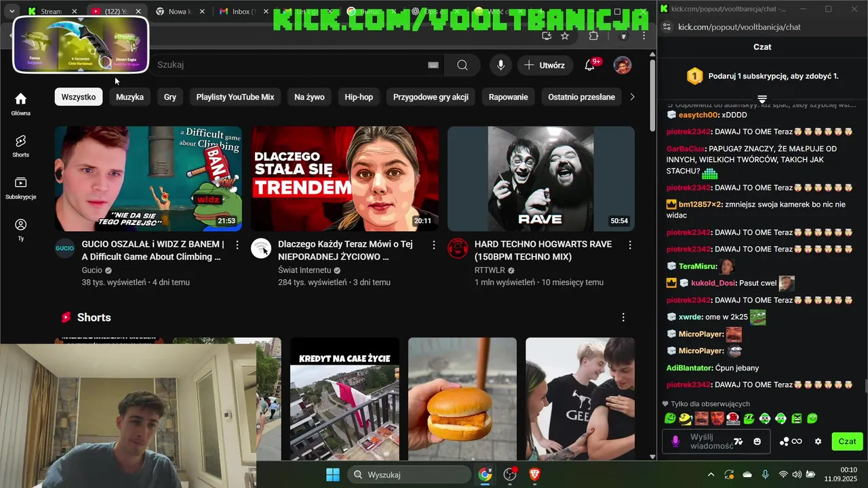The image size is (868, 488).
Task: Open Chrome extensions puzzle icon
Action: pyautogui.click(x=593, y=36)
